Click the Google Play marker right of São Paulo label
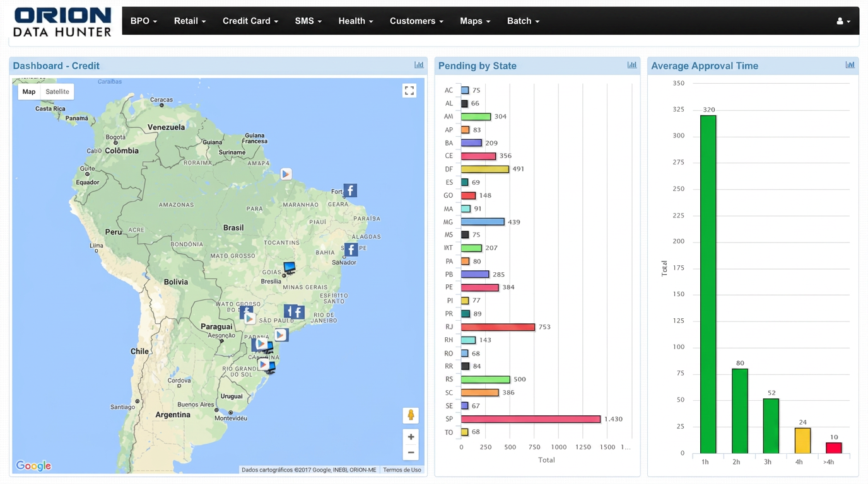This screenshot has height=484, width=868. [281, 335]
